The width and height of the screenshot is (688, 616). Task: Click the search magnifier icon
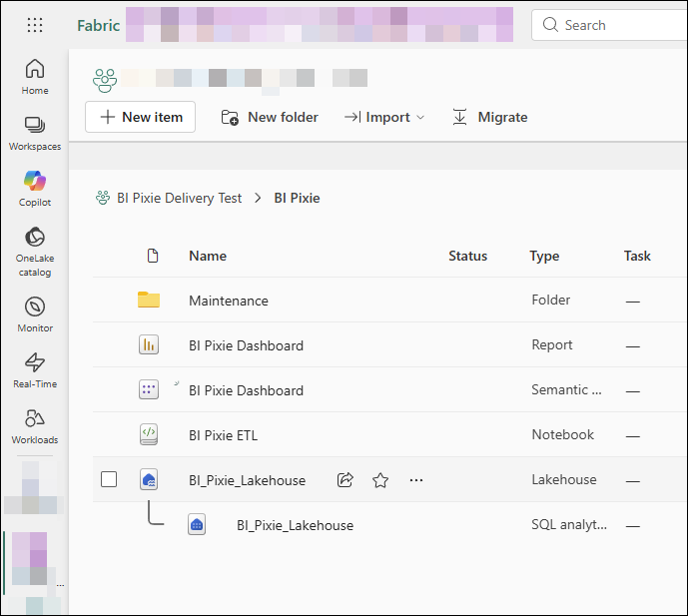coord(550,25)
